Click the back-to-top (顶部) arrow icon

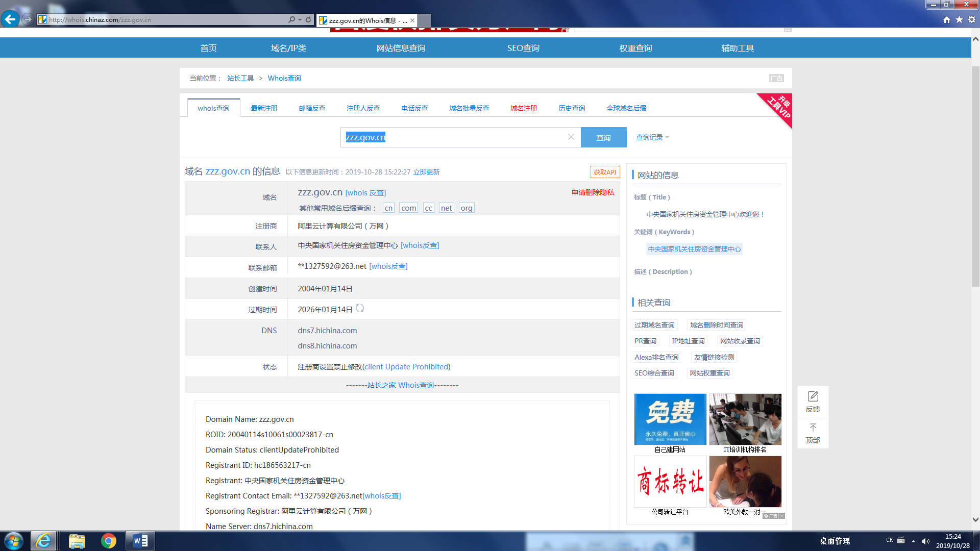point(813,428)
